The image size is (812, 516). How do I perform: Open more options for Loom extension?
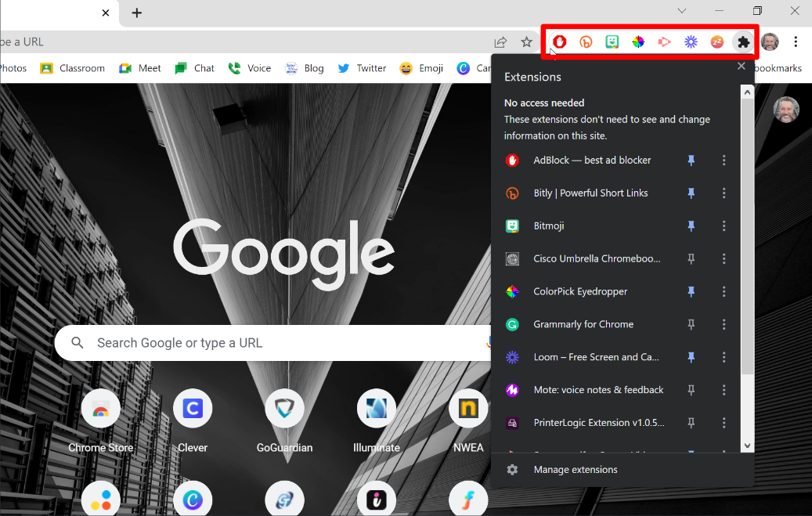tap(724, 357)
